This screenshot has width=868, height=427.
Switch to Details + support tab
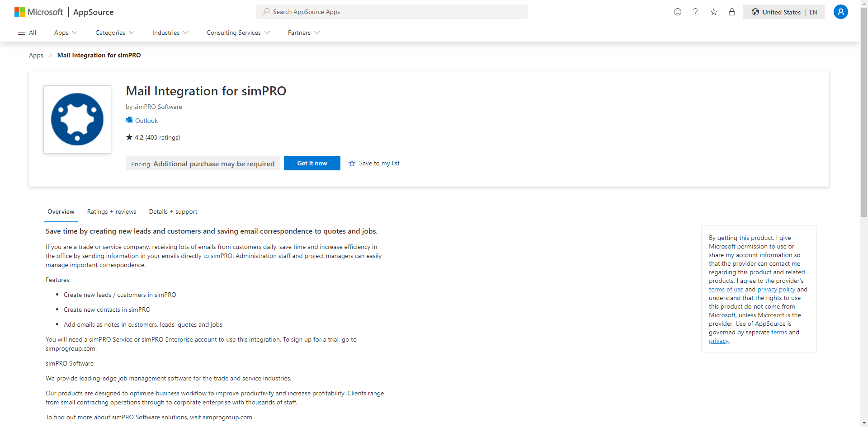173,211
